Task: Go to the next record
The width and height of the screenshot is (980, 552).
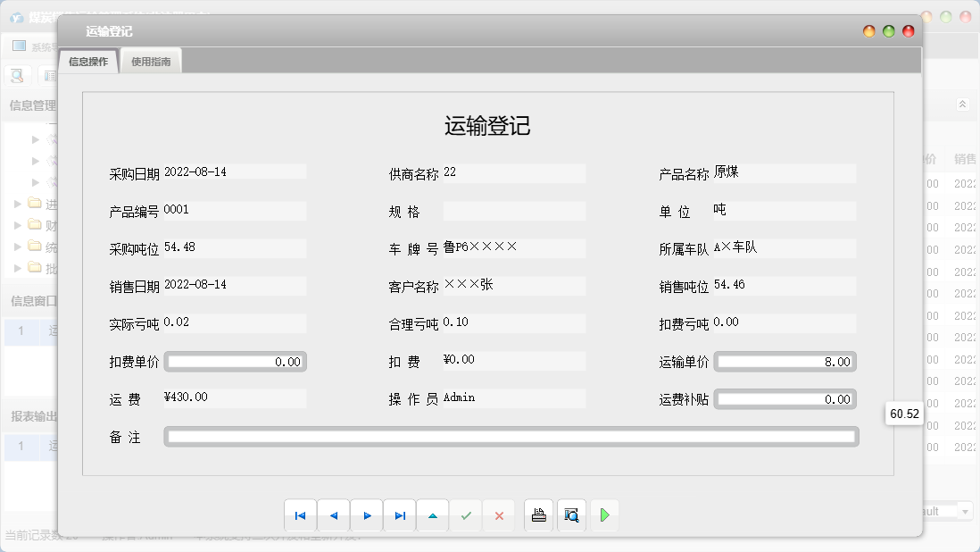Action: (x=367, y=515)
